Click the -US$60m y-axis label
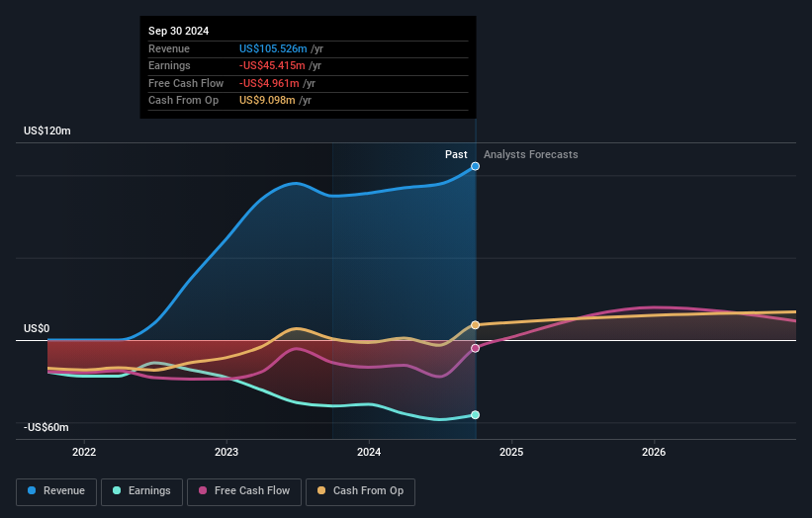The image size is (812, 518). point(46,427)
